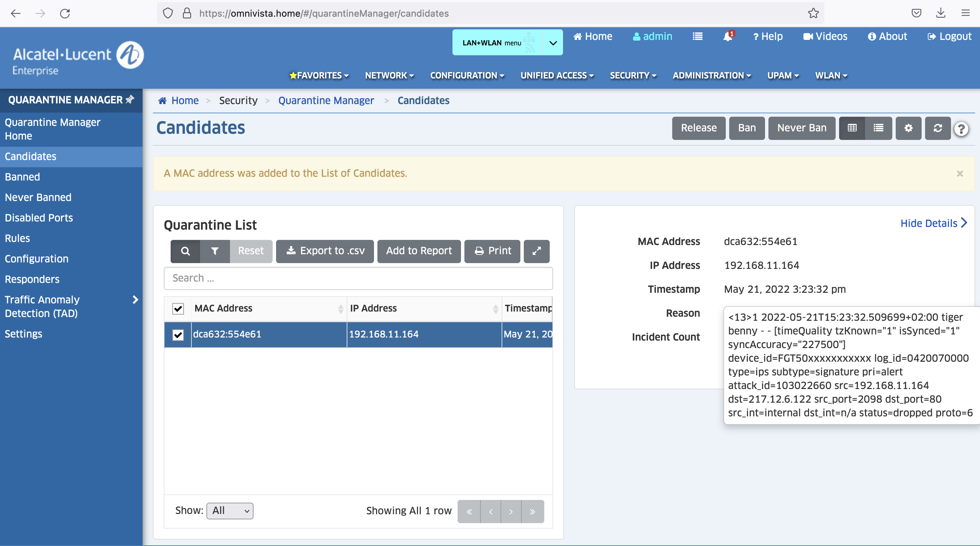This screenshot has width=980, height=546.
Task: Switch to list view icon
Action: point(878,128)
